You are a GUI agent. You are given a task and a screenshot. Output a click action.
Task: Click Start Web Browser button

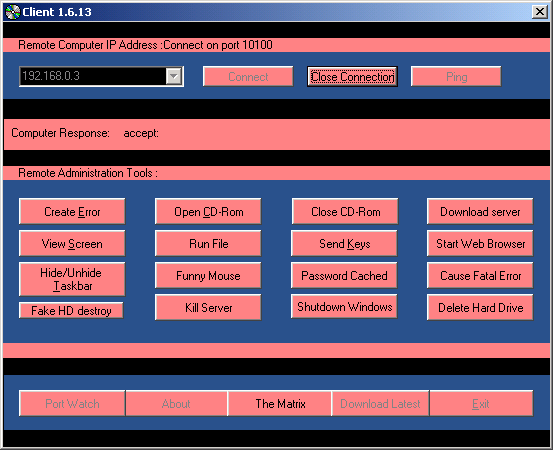click(480, 243)
